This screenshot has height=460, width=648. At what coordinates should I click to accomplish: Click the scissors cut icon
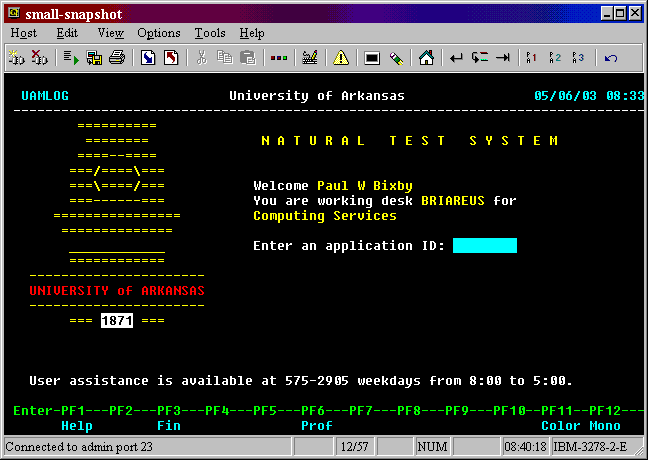pos(202,58)
